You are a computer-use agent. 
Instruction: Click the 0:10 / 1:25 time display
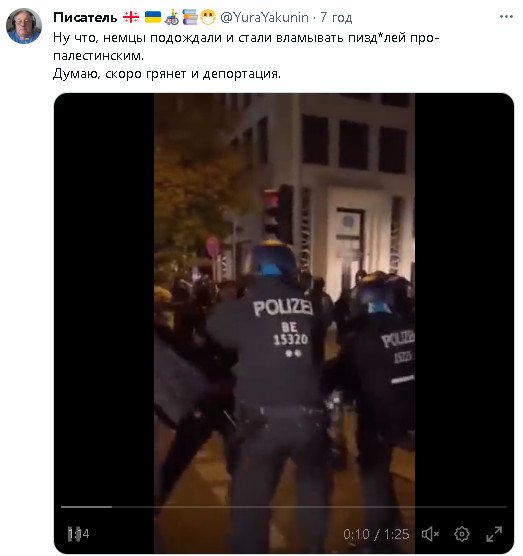click(x=376, y=534)
